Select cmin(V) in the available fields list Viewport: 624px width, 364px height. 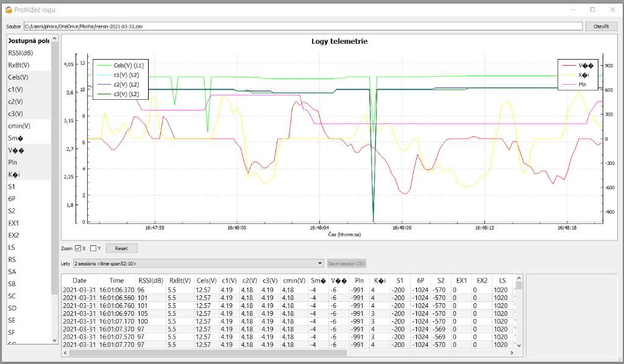pos(19,126)
